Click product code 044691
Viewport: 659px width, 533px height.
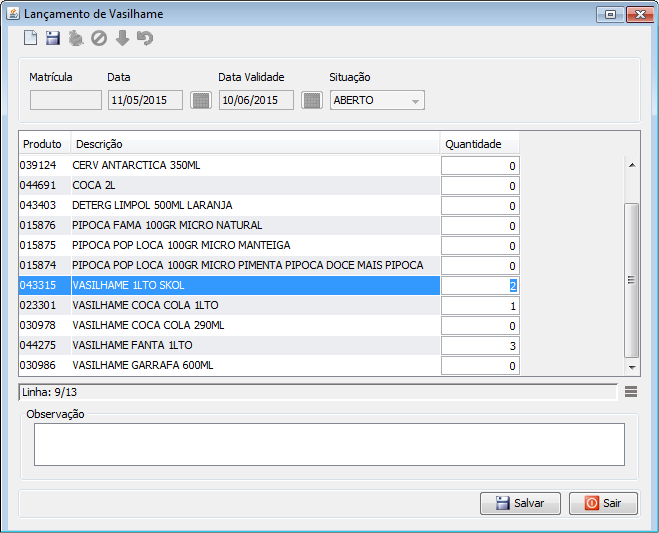tap(38, 185)
